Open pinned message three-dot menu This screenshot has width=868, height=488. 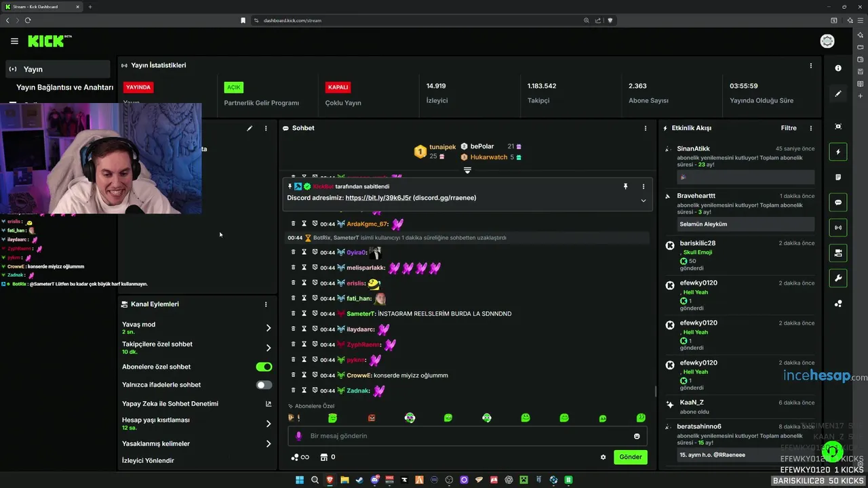click(644, 186)
